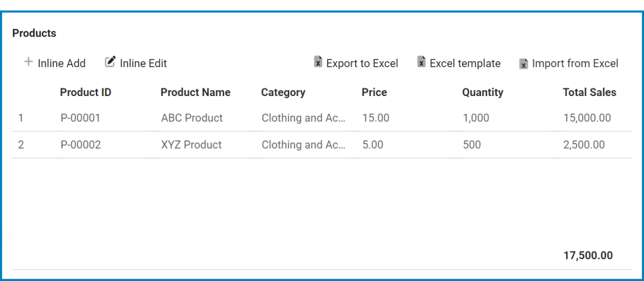Viewport: 644px width, 281px height.
Task: Click the Excel template file icon
Action: 421,63
